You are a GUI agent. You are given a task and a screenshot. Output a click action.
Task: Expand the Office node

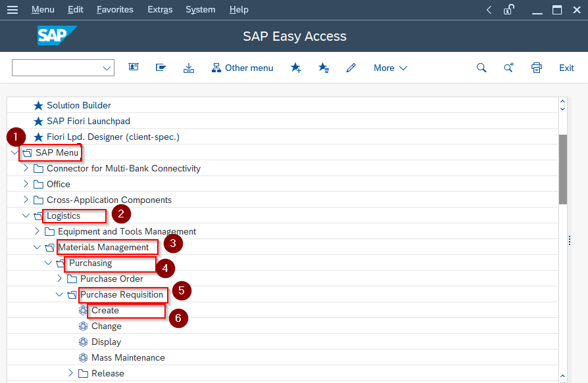click(x=26, y=184)
